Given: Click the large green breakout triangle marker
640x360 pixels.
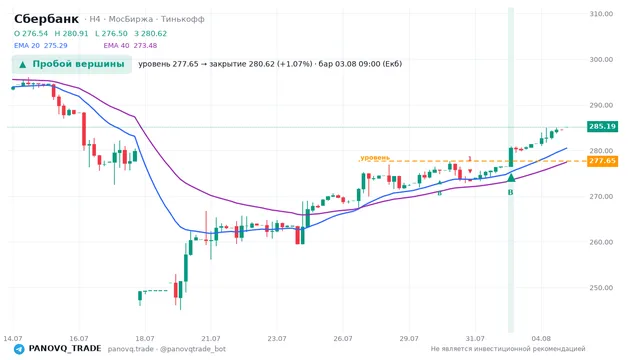Looking at the screenshot, I should click(x=511, y=178).
